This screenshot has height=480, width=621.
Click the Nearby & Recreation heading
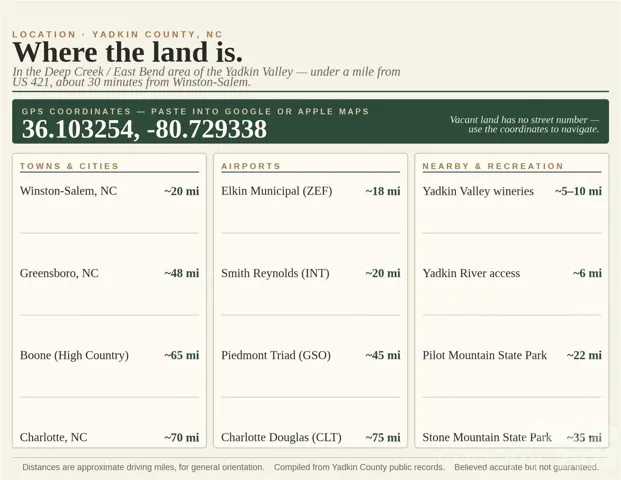[x=493, y=166]
